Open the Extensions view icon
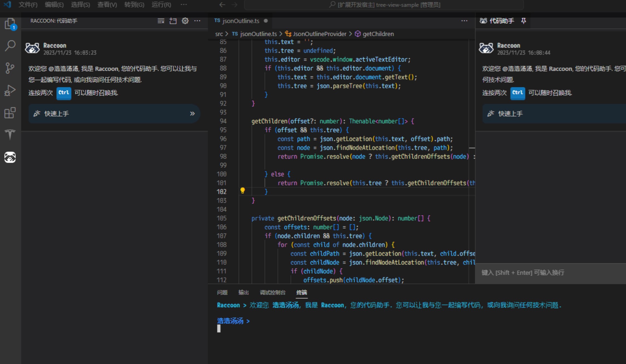This screenshot has width=626, height=364. [10, 113]
